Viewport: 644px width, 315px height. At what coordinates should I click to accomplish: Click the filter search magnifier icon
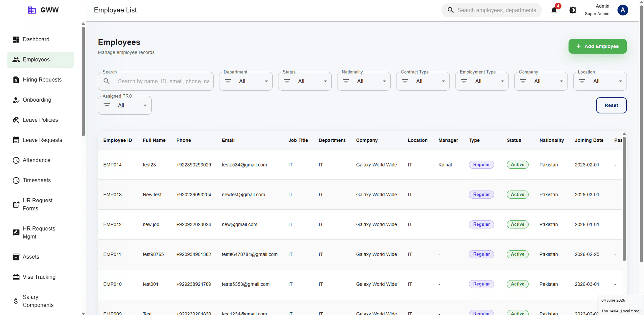(x=106, y=81)
